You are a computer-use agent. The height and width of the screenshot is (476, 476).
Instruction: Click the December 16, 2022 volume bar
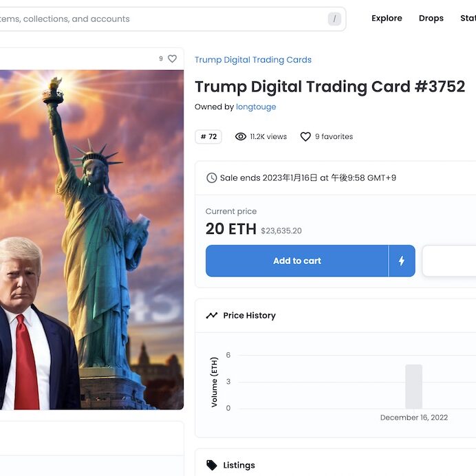coord(414,387)
